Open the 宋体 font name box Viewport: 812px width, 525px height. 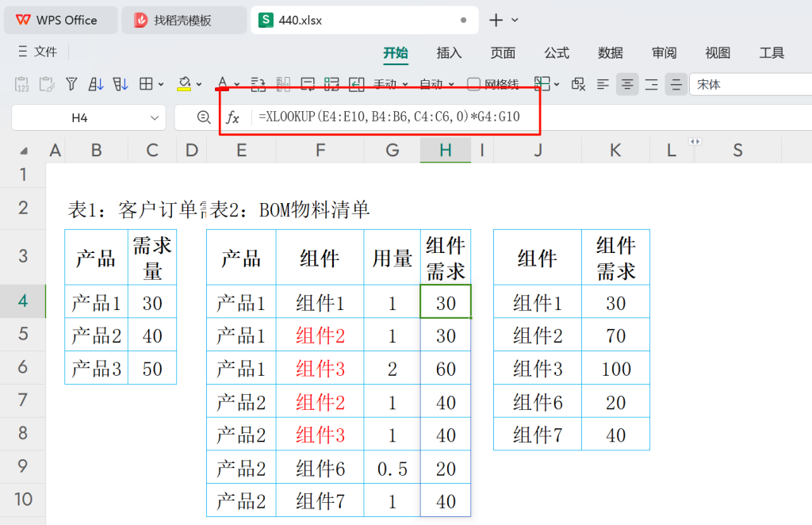pos(750,84)
